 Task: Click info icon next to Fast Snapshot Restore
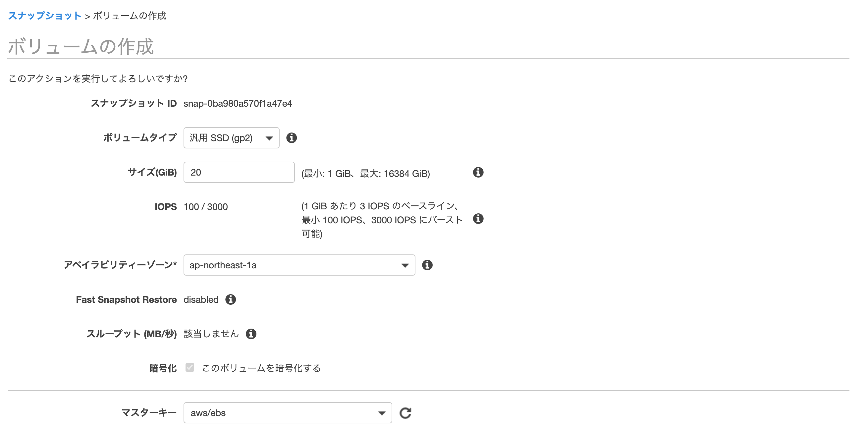(x=231, y=299)
